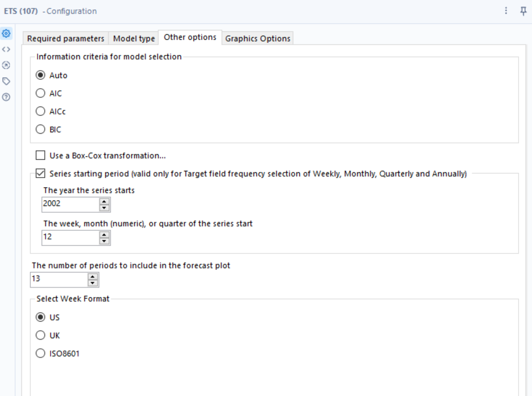
Task: Choose ISO8601 week format
Action: click(x=40, y=353)
